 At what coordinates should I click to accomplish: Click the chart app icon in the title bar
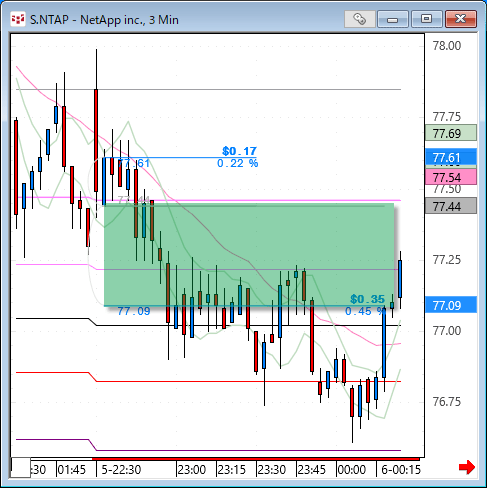click(x=18, y=19)
